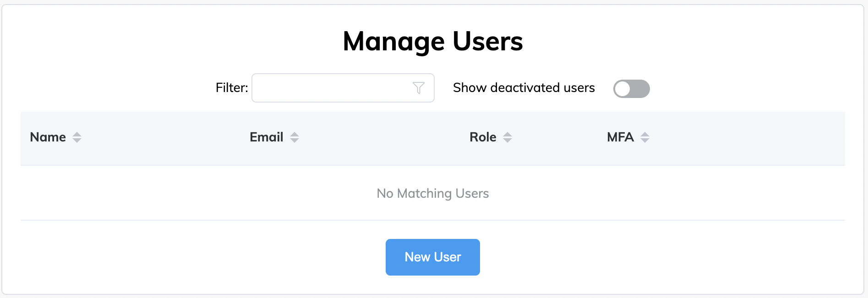Click the Show deactivated users label
The width and height of the screenshot is (868, 298).
(x=524, y=87)
